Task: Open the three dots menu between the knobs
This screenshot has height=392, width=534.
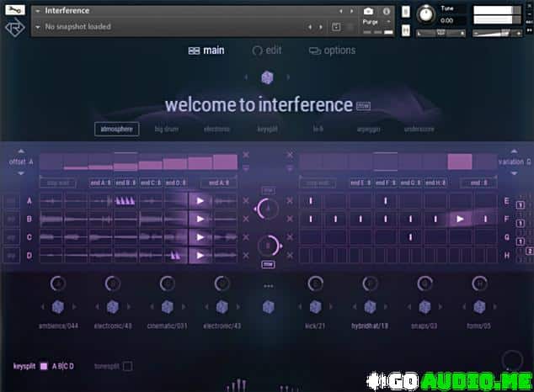Action: 269,286
